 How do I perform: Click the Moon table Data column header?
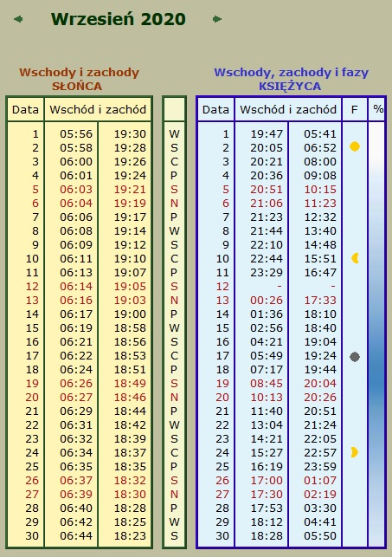tap(215, 109)
